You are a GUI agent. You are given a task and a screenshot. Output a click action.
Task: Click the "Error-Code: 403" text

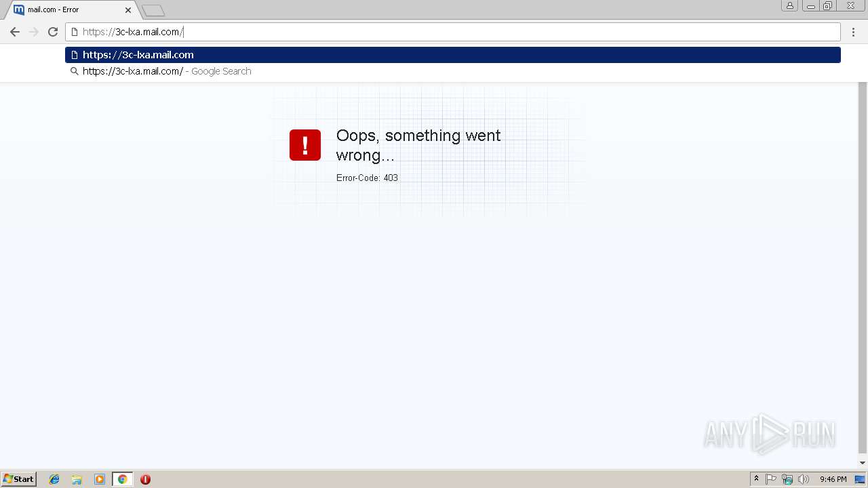[x=367, y=178]
